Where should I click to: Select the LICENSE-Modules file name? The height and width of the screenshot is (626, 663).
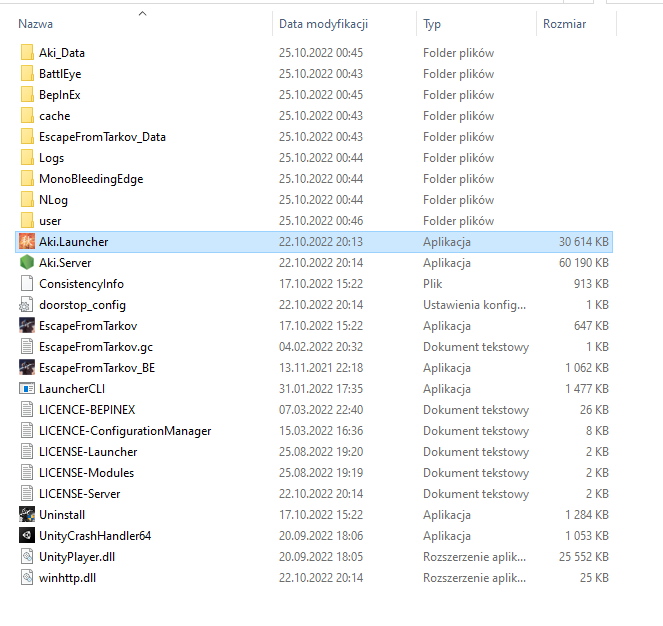tap(87, 473)
